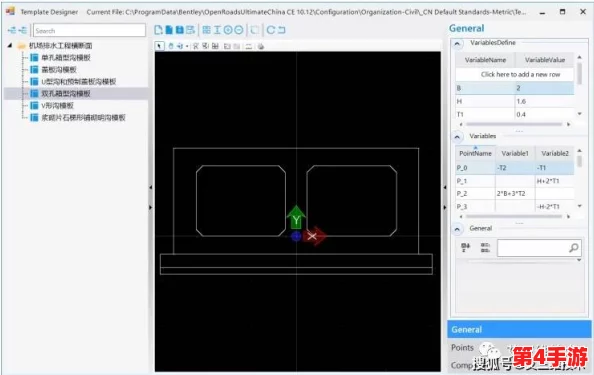Click the Save As icon beside Save
Screen dimensions: 594x375
pos(191,30)
